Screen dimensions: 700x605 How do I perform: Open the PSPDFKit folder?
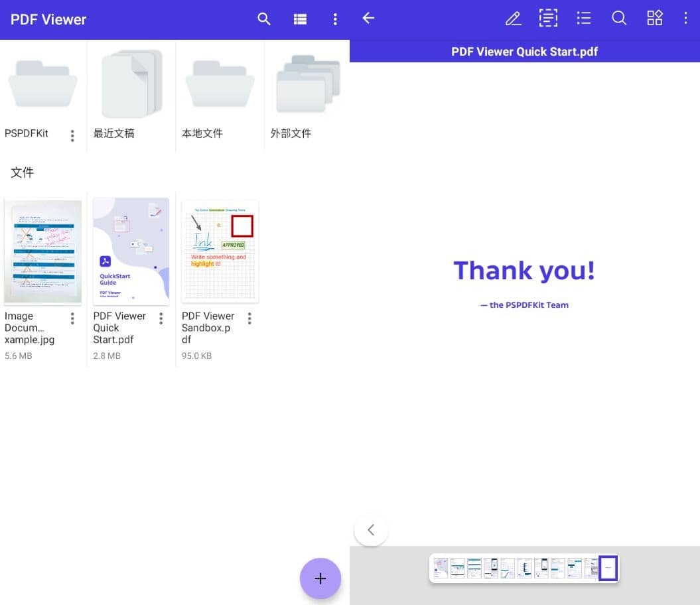coord(43,86)
